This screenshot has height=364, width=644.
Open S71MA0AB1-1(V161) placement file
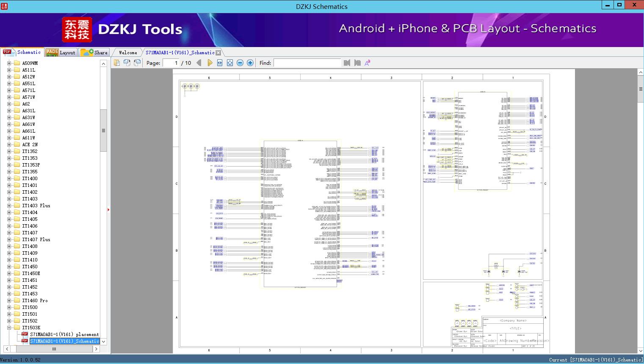tap(64, 334)
